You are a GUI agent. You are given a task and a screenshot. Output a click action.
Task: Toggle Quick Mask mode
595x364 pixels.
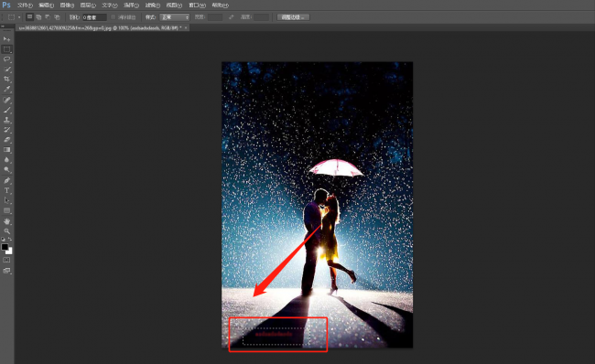point(6,260)
